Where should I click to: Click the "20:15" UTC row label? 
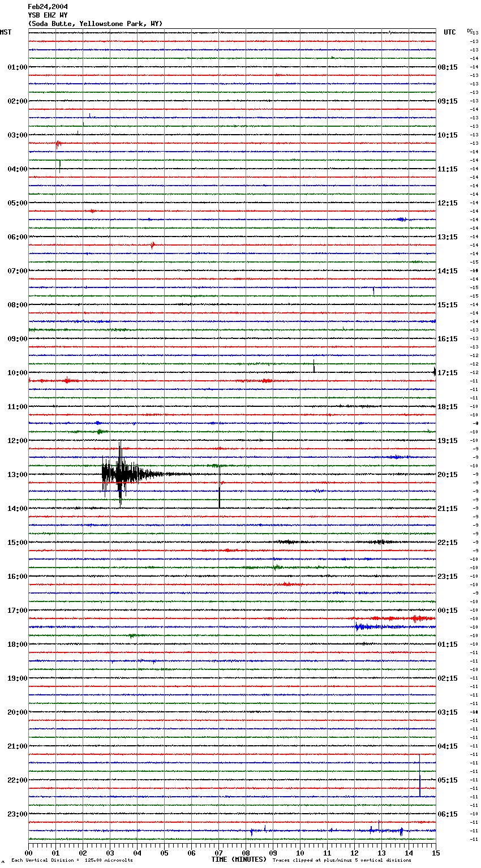tap(448, 475)
